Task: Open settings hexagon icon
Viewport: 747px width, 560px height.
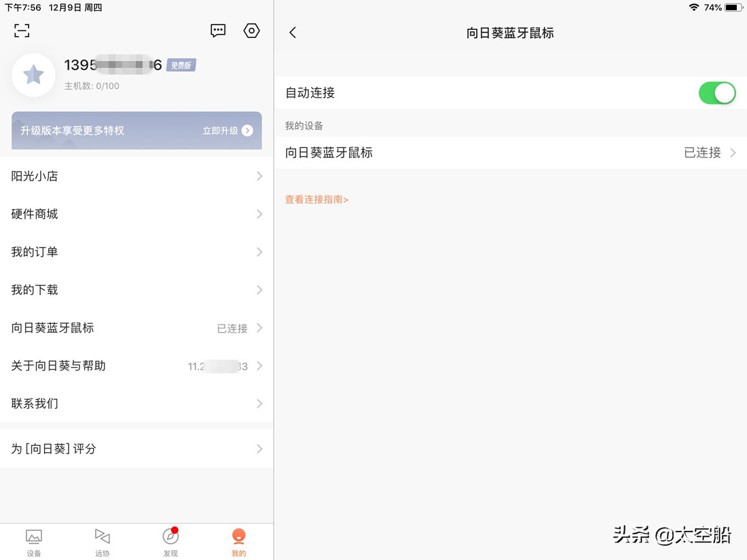Action: [x=251, y=31]
